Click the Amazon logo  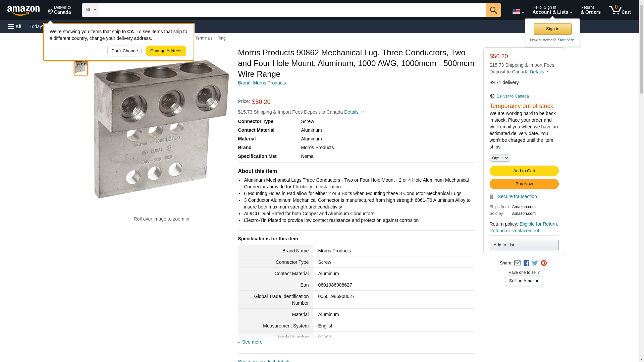(23, 10)
